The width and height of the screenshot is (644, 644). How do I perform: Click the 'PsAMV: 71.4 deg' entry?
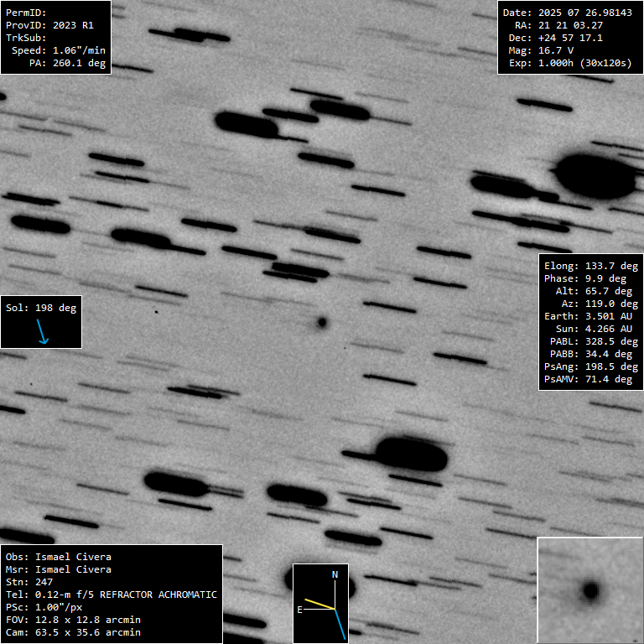tap(588, 379)
